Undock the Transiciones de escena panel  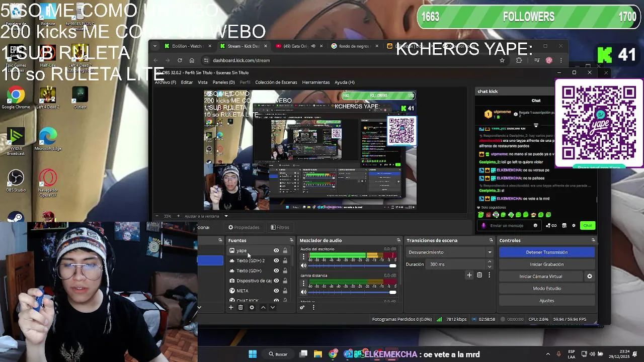pyautogui.click(x=492, y=240)
